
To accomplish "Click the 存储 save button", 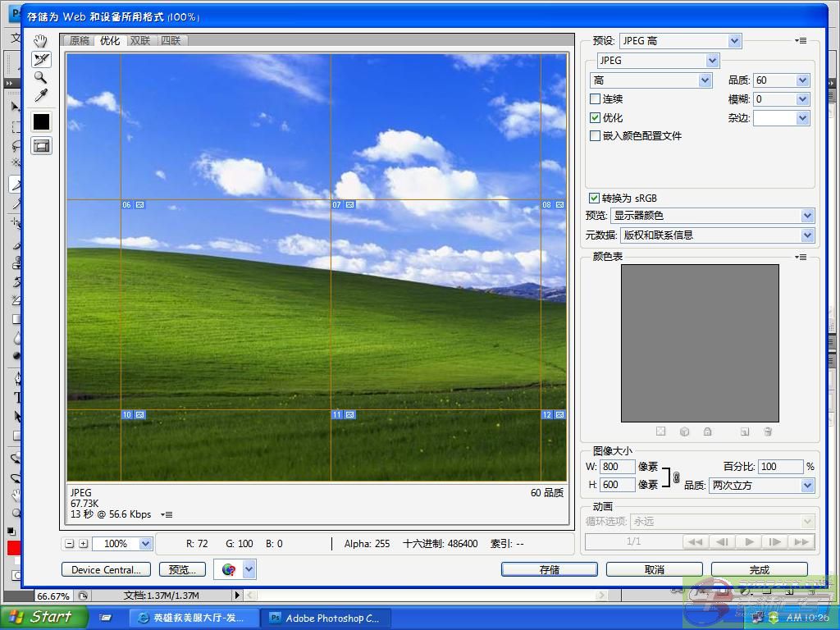I will [549, 569].
